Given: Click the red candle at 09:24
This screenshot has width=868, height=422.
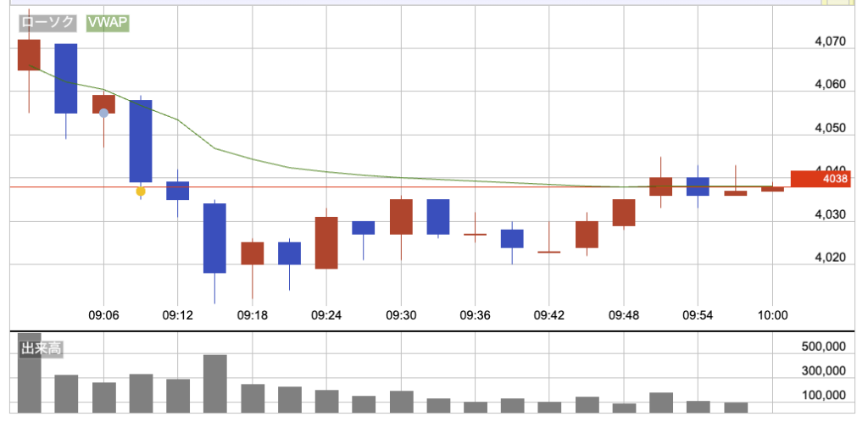Looking at the screenshot, I should tap(326, 242).
